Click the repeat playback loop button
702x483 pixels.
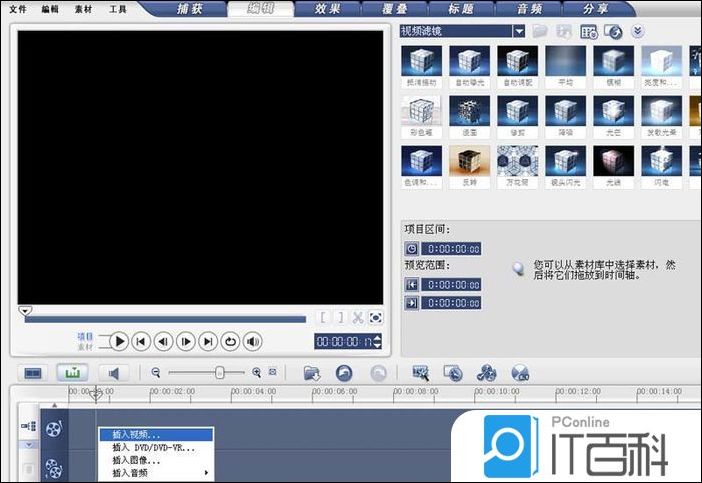pyautogui.click(x=231, y=341)
